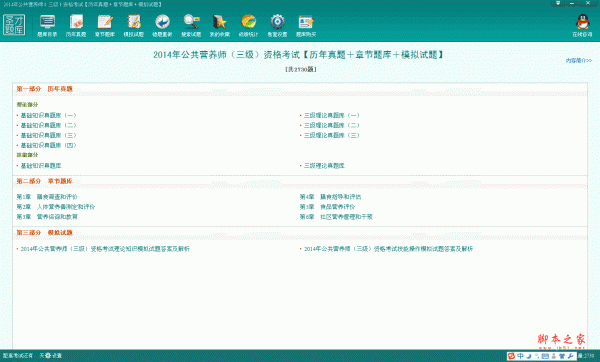Open 基础知识真题库（二）
This screenshot has height=362, width=600.
pyautogui.click(x=49, y=125)
